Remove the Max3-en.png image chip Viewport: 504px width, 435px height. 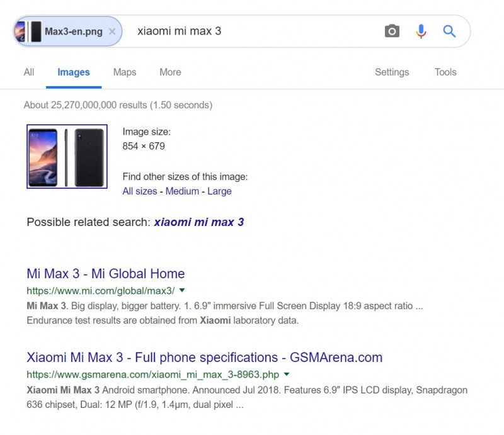pos(112,31)
